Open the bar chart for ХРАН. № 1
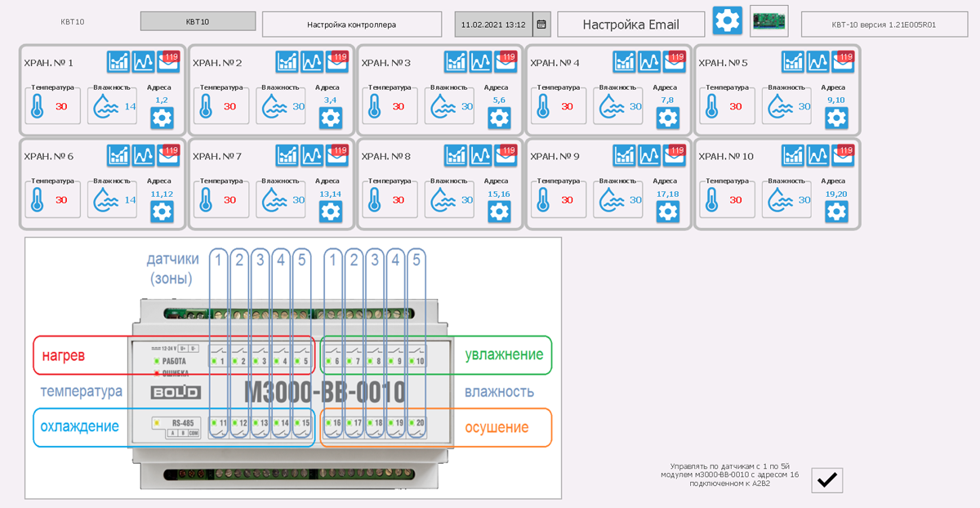Viewport: 980px width, 508px height. (118, 61)
